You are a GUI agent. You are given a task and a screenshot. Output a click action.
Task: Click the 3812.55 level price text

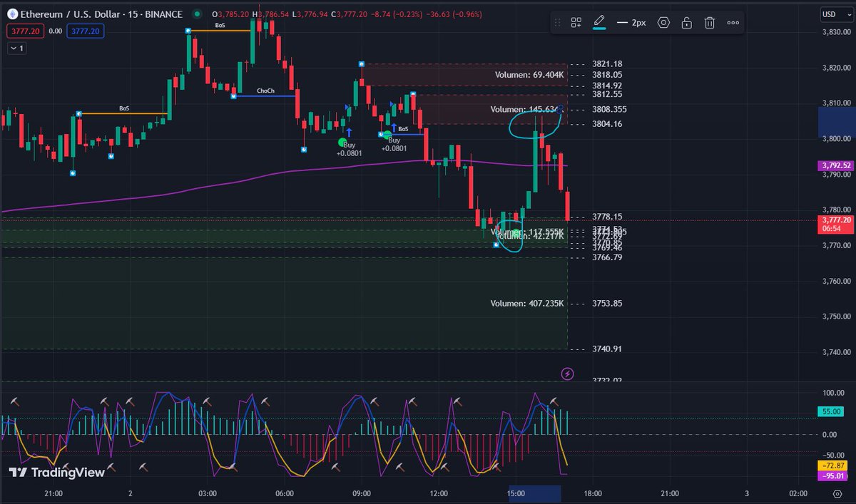pos(607,94)
